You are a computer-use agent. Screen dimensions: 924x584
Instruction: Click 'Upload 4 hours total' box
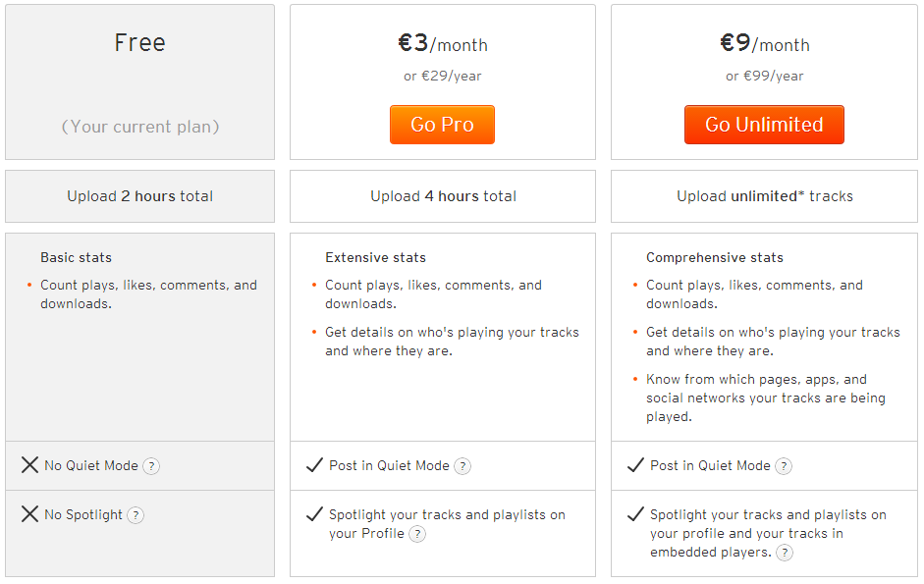tap(443, 196)
